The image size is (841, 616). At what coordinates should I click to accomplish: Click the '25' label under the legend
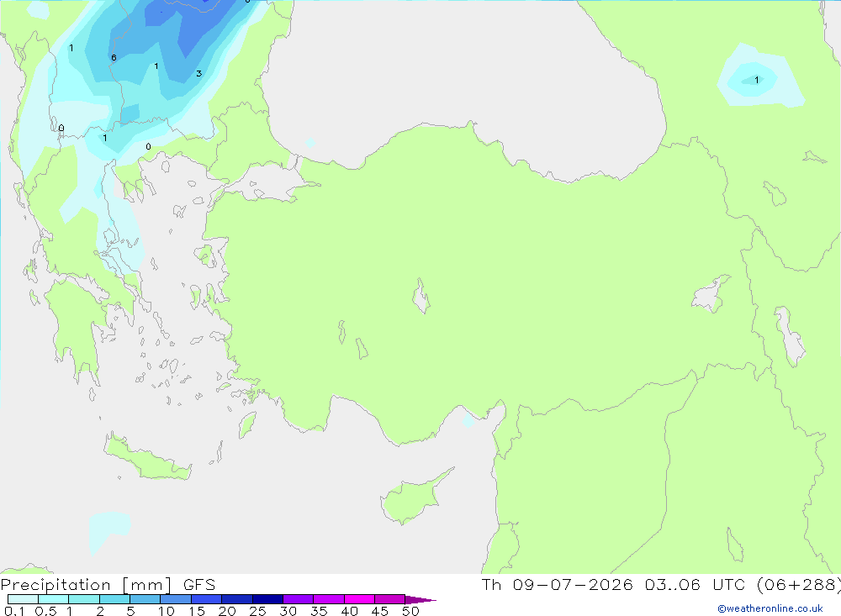(257, 611)
